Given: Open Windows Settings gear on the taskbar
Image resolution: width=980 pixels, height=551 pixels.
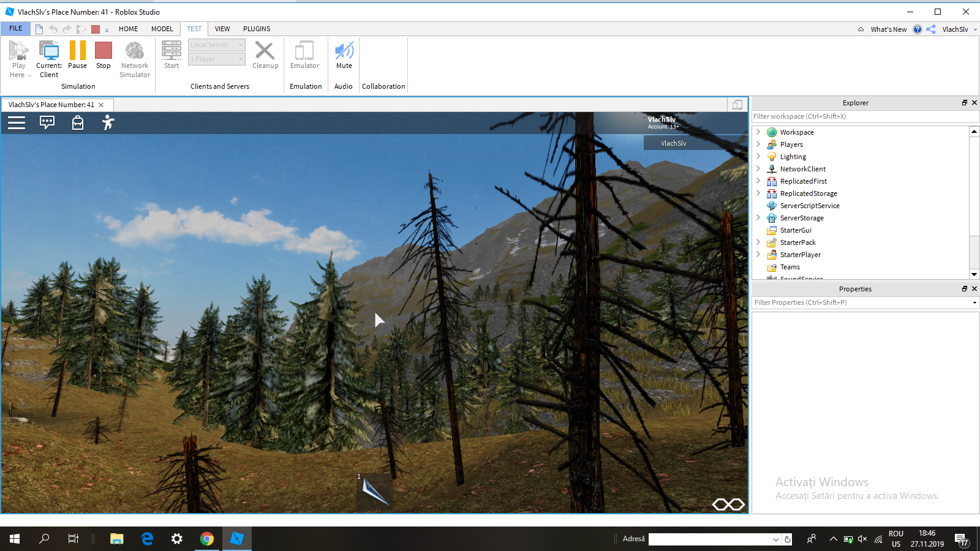Looking at the screenshot, I should coord(177,539).
